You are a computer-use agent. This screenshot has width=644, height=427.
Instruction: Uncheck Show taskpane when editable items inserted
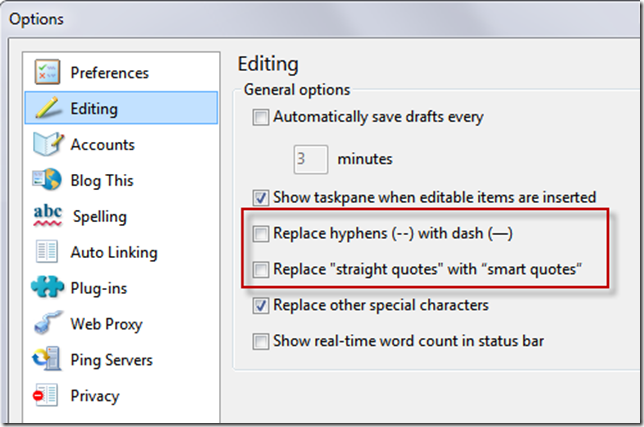pos(261,197)
